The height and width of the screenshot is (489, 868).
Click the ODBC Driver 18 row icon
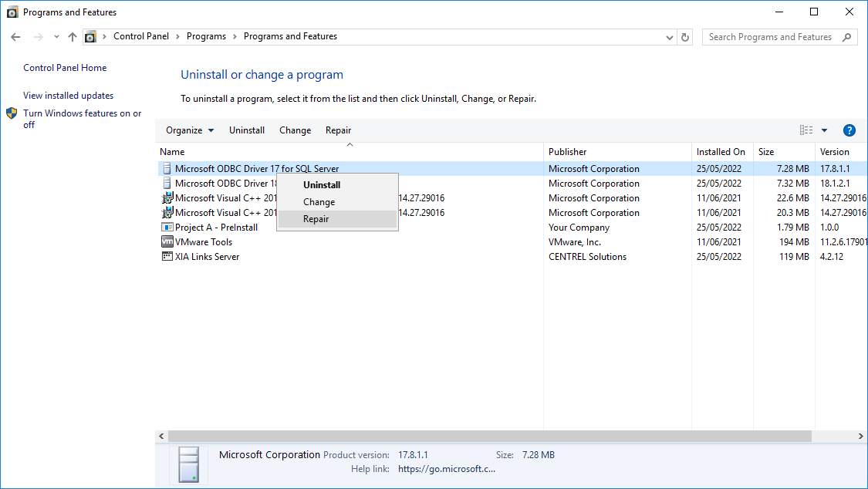167,183
